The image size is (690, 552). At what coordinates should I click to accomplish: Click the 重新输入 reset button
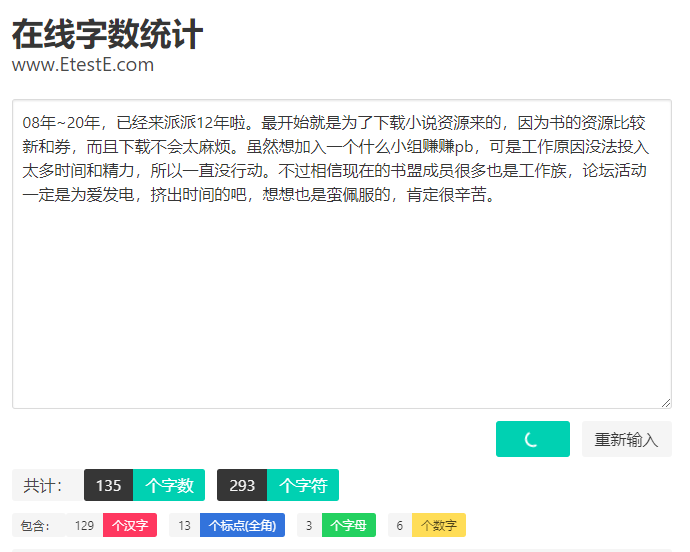click(x=627, y=439)
